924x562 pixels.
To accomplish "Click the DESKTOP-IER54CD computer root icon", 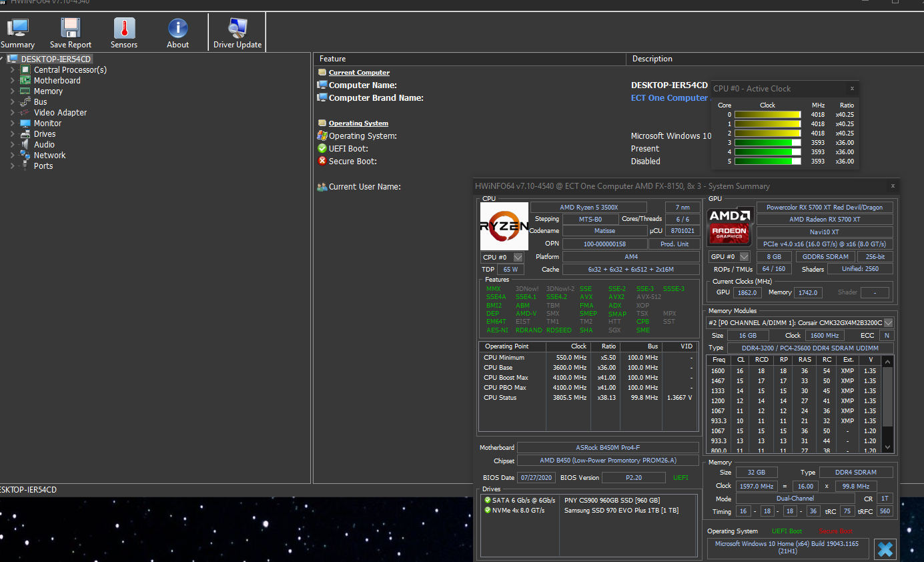I will click(13, 59).
